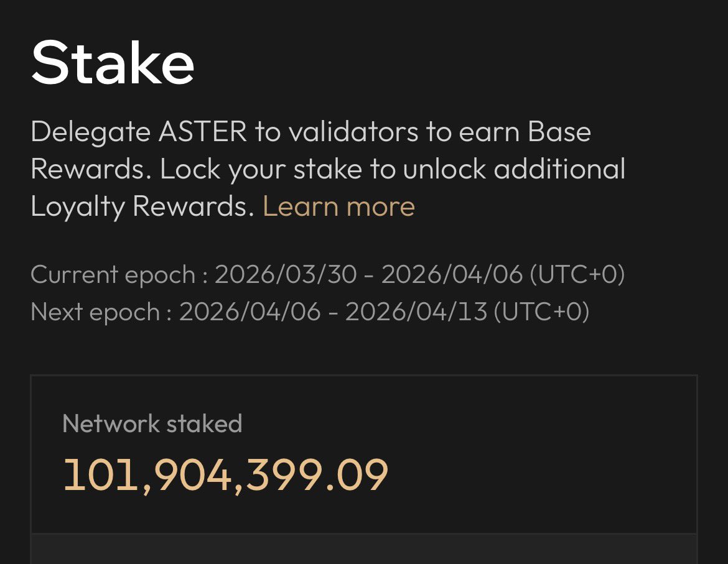Open the "Learn more" link

tap(338, 206)
